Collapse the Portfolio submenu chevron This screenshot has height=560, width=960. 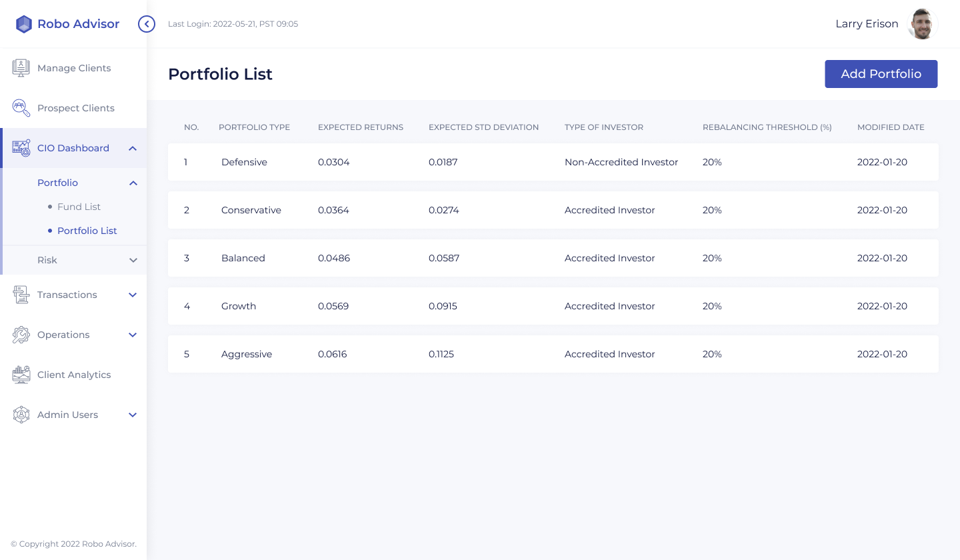(133, 183)
